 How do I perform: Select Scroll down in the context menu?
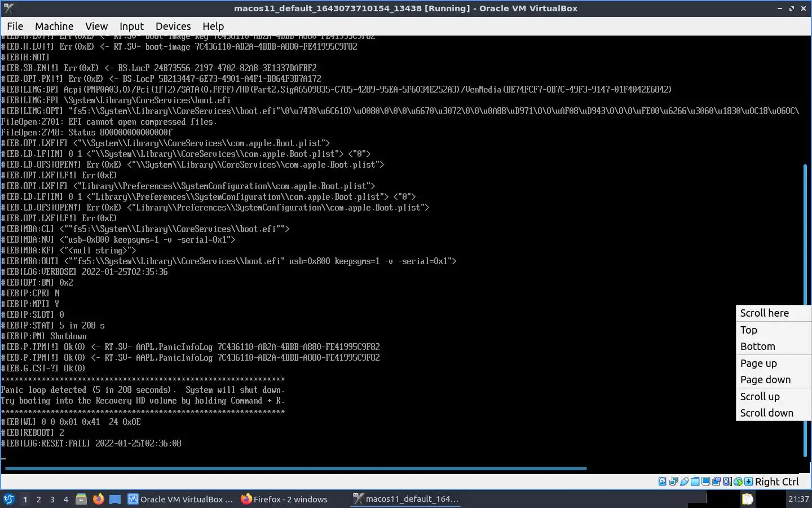[x=773, y=413]
